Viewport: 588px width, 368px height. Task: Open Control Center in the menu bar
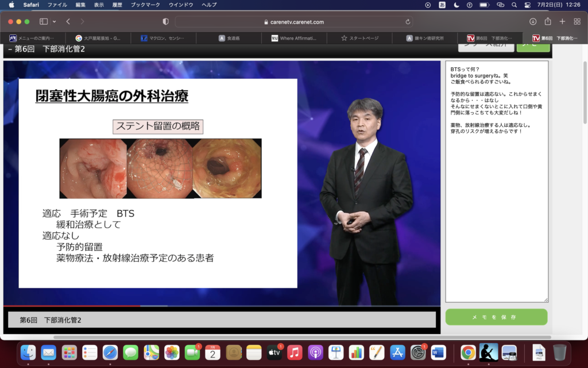click(528, 5)
